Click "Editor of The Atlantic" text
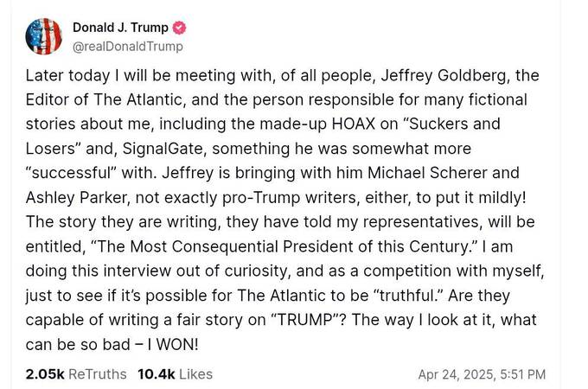588x389 pixels. pyautogui.click(x=104, y=99)
